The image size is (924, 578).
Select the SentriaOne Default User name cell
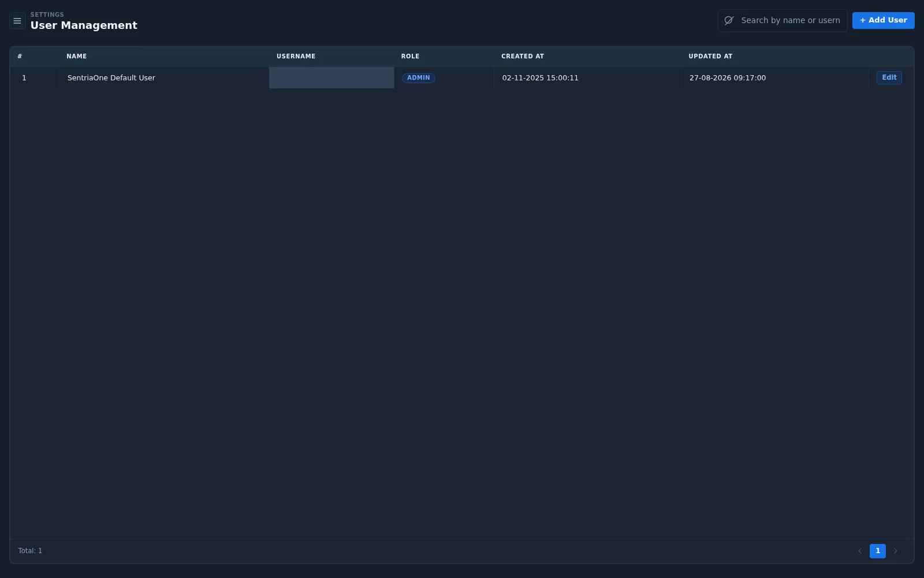[x=164, y=77]
